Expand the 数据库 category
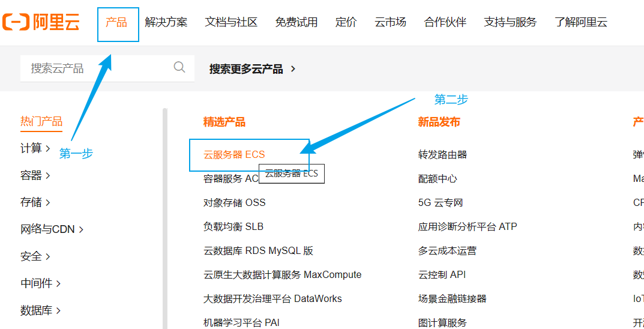Image resolution: width=644 pixels, height=329 pixels. click(41, 310)
